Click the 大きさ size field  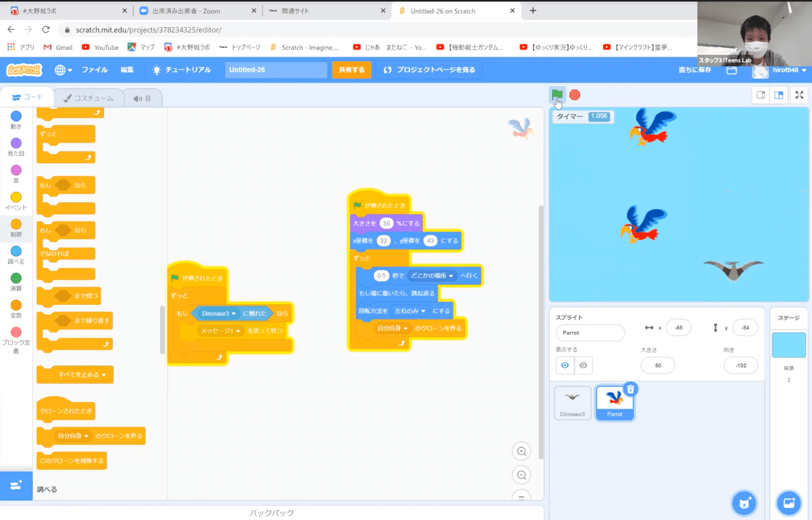[x=658, y=365]
